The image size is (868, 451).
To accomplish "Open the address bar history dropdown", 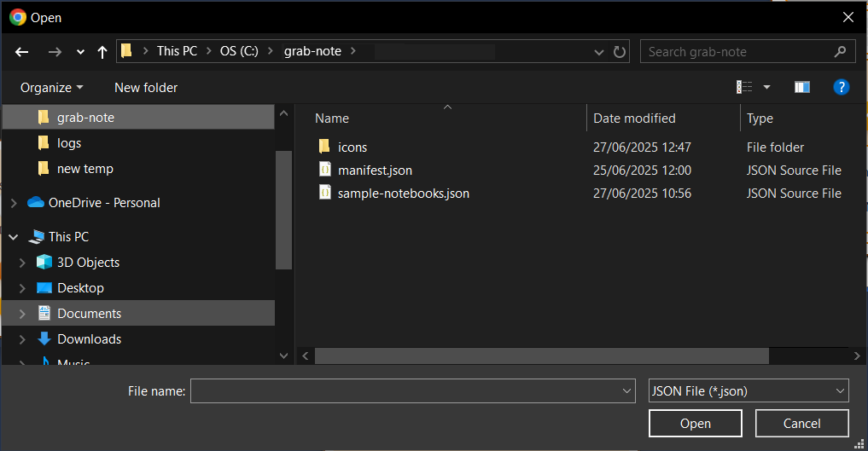I will pos(599,52).
